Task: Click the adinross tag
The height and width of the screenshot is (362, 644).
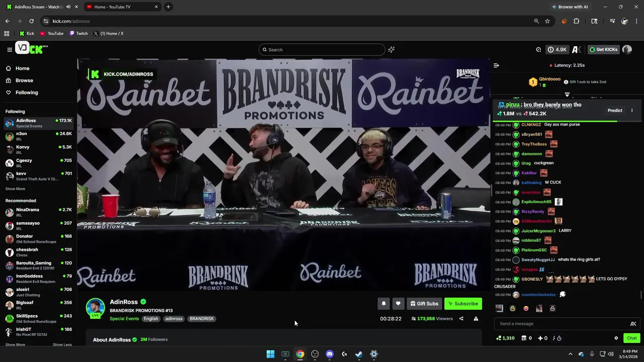Action: tap(174, 319)
